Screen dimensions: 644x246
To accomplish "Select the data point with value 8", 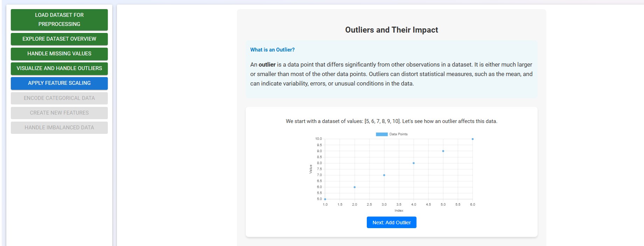I will point(413,163).
